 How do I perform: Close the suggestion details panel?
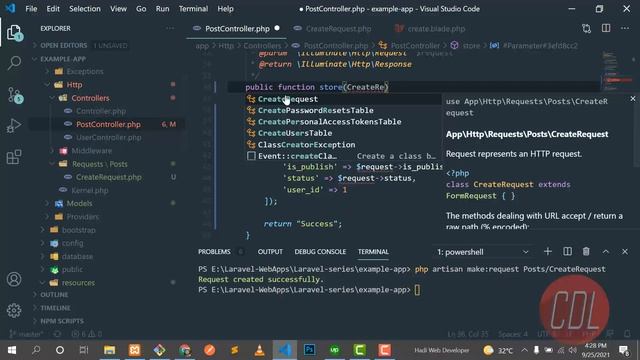[633, 98]
